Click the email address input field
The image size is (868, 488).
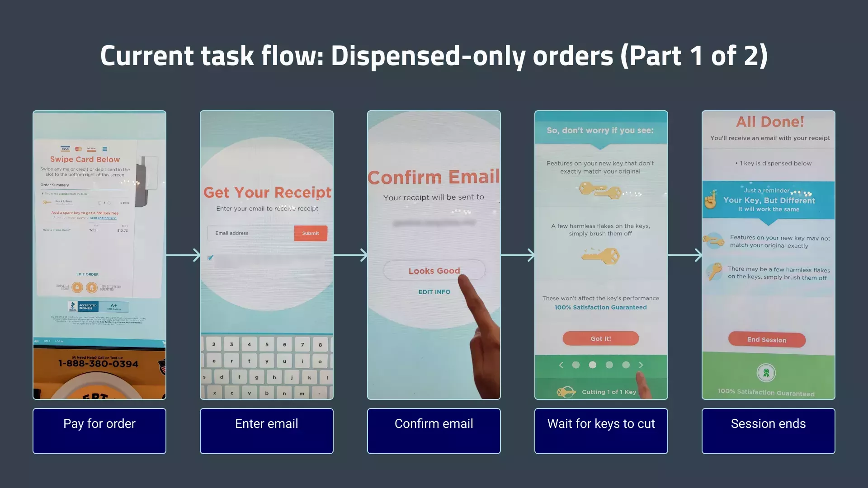250,232
